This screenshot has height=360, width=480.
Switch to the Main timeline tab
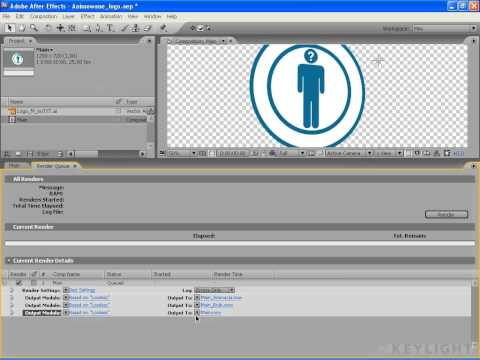tap(15, 166)
